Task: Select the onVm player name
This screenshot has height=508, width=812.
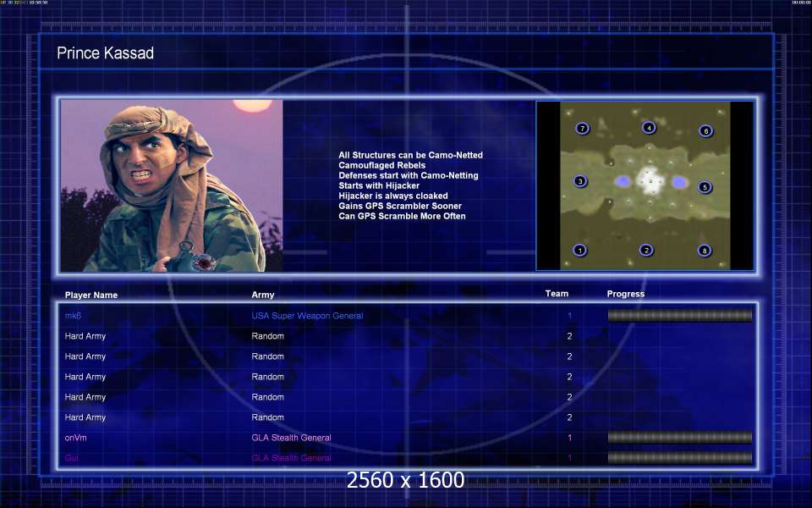Action: pyautogui.click(x=75, y=438)
